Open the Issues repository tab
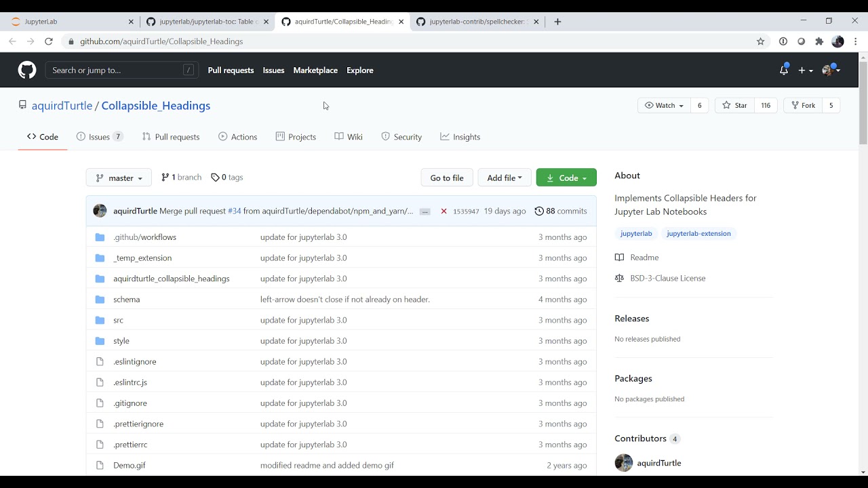 coord(100,137)
